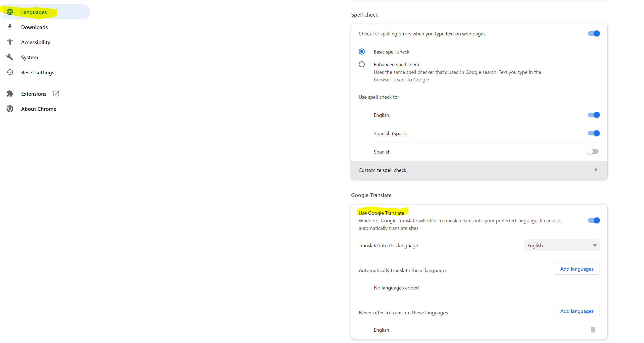Open Translate into this language dropdown
Image resolution: width=644 pixels, height=343 pixels.
click(562, 245)
